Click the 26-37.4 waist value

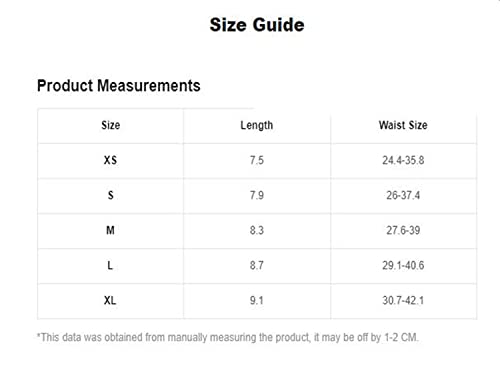click(x=403, y=195)
